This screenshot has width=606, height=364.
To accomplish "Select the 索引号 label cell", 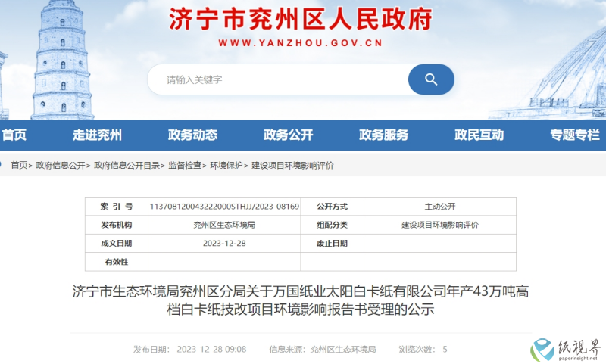I will click(117, 207).
